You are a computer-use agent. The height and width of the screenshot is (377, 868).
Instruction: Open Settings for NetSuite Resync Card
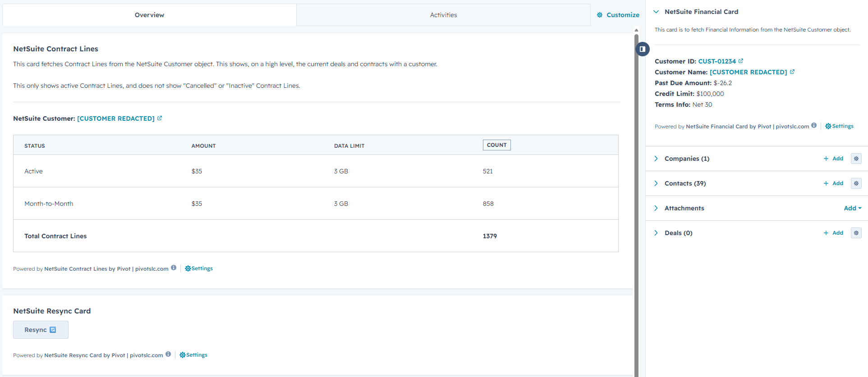193,355
